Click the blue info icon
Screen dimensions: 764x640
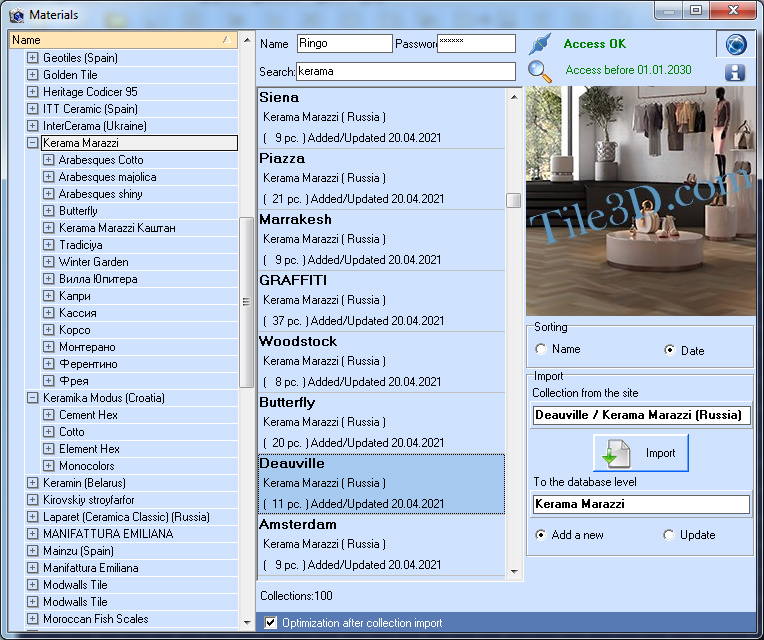click(x=735, y=73)
